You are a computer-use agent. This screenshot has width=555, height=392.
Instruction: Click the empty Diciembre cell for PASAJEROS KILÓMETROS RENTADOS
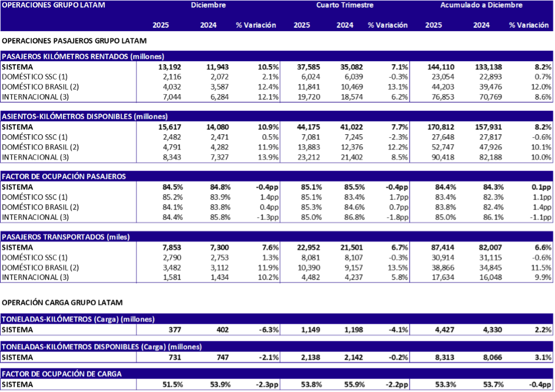click(208, 82)
